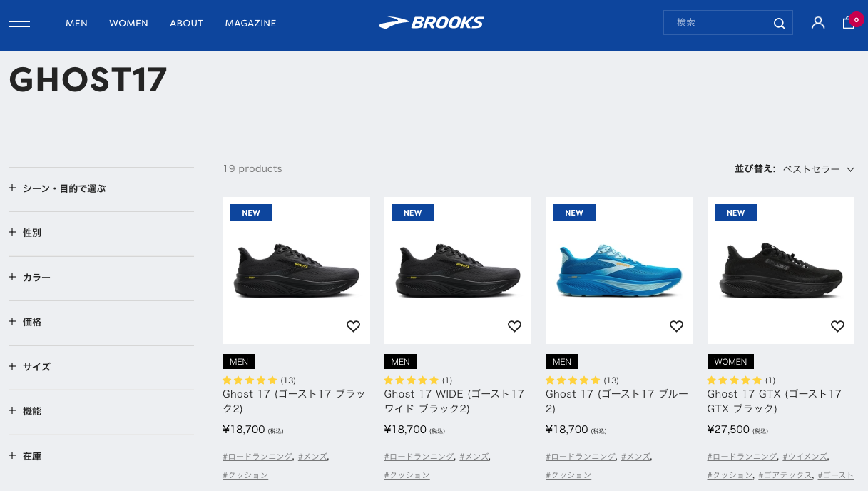The image size is (868, 491).
Task: Open the hamburger menu icon
Action: tap(19, 24)
